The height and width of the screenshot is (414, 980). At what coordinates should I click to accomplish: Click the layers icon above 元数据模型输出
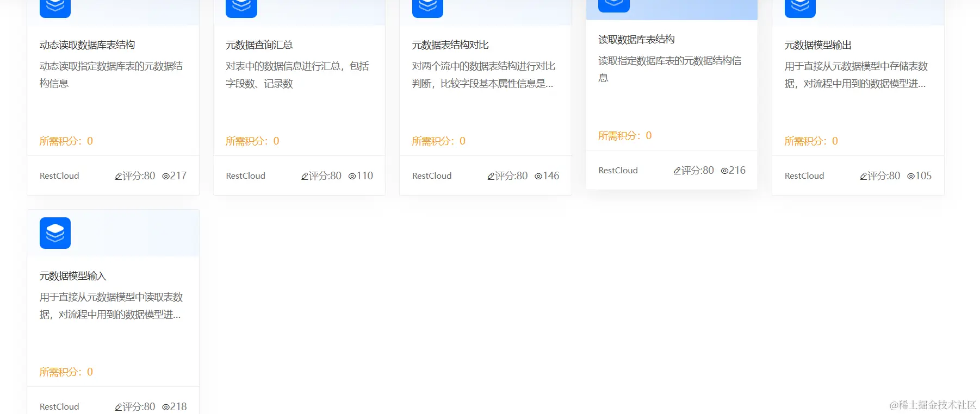coord(800,8)
